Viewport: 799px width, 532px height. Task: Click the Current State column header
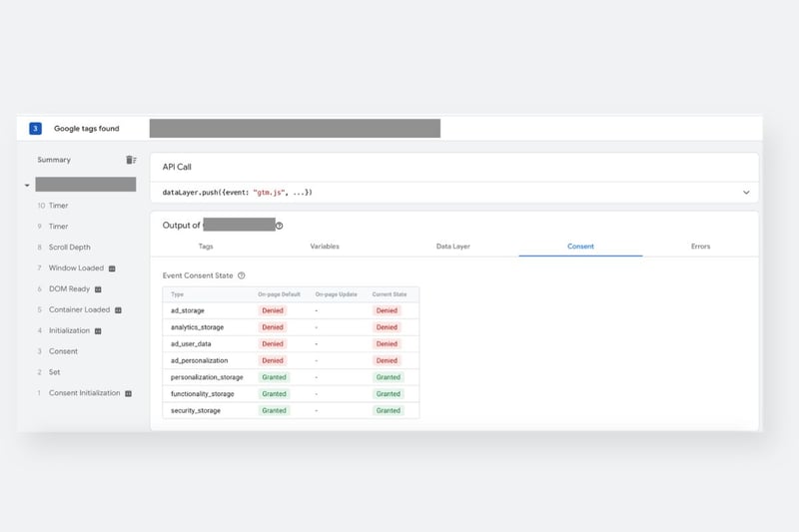pyautogui.click(x=390, y=294)
